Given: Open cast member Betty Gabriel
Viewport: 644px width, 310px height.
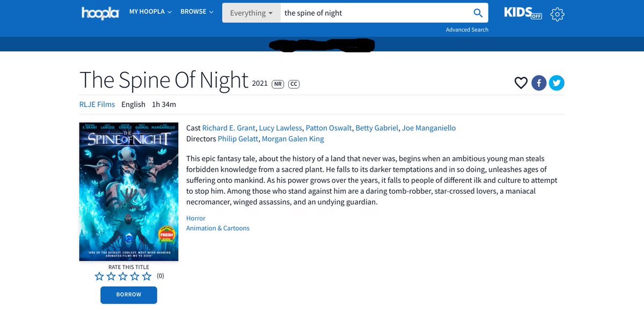Looking at the screenshot, I should click(x=377, y=128).
